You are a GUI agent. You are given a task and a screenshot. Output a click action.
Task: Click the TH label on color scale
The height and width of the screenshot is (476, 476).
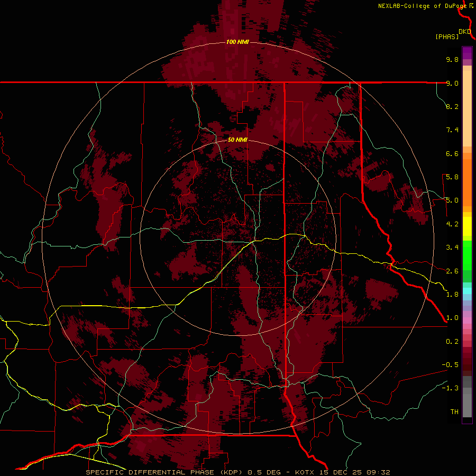(454, 412)
